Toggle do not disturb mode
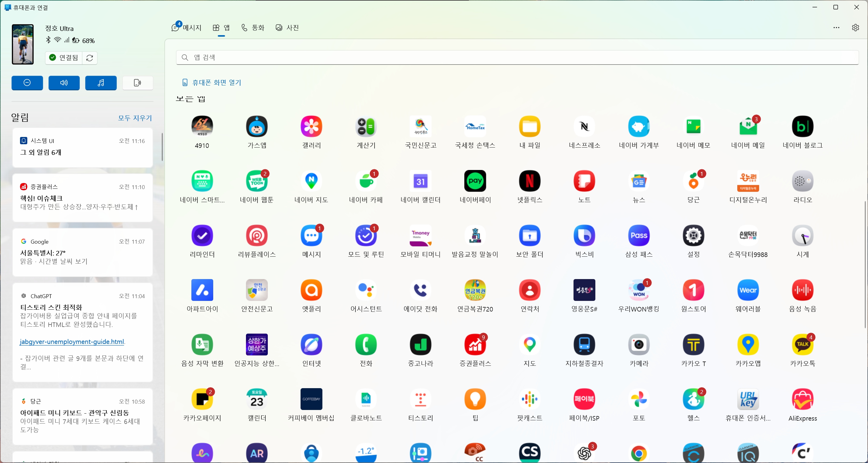The width and height of the screenshot is (868, 463). (x=27, y=83)
